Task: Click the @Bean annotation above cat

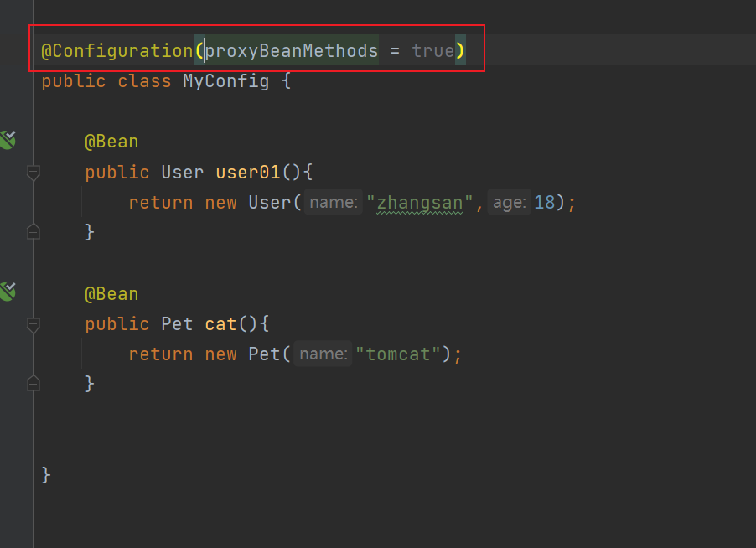Action: click(x=111, y=293)
